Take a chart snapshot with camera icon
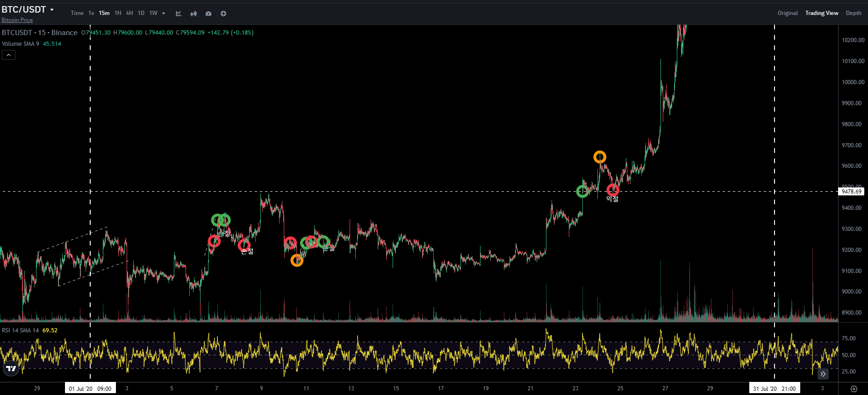 tap(208, 14)
